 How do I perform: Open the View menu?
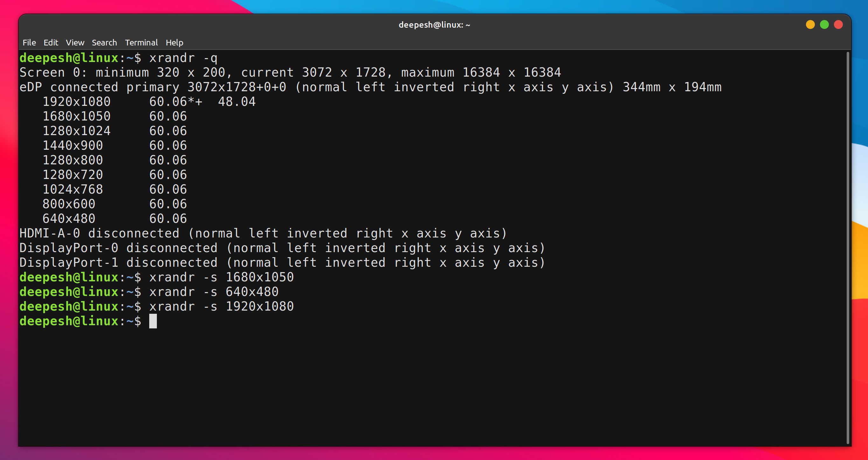tap(75, 43)
